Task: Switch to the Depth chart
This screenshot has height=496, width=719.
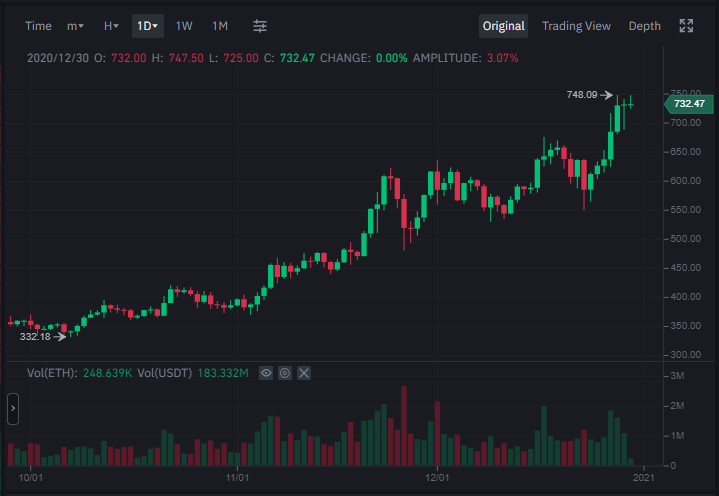Action: point(644,26)
